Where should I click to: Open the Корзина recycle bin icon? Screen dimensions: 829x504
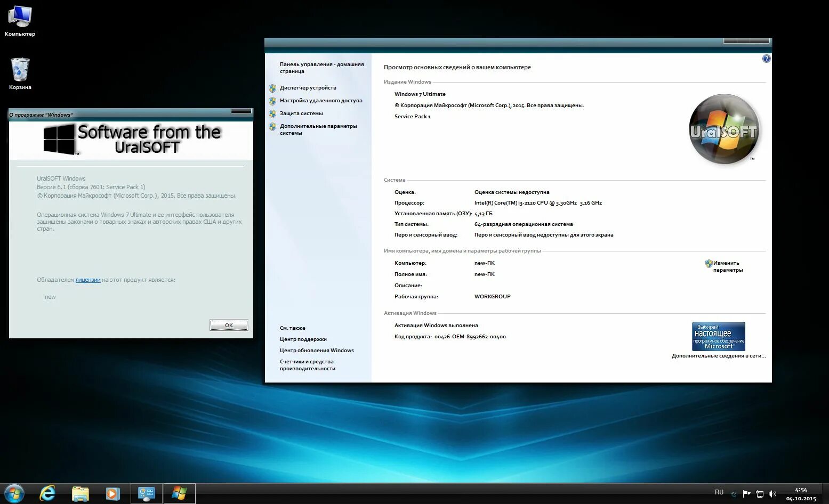click(x=20, y=74)
